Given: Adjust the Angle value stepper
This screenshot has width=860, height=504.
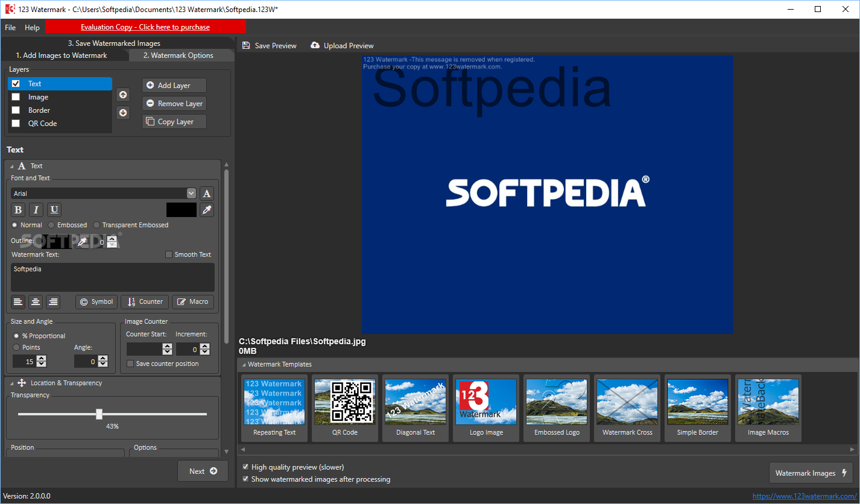Looking at the screenshot, I should 103,361.
